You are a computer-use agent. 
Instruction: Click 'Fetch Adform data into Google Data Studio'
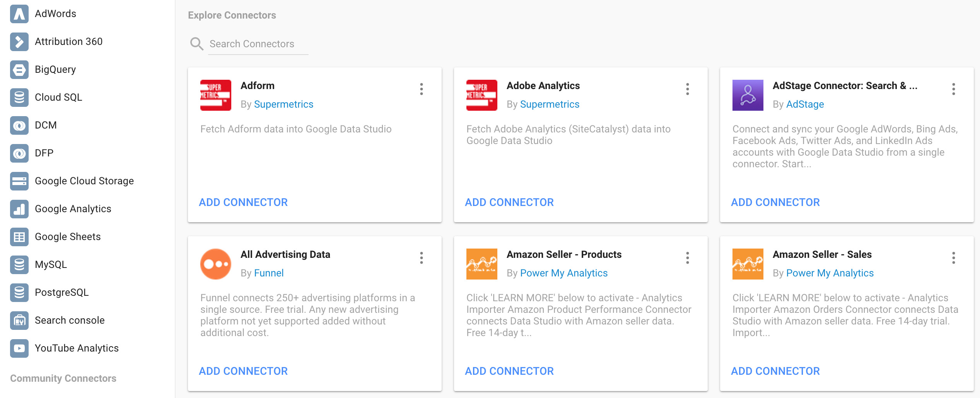click(296, 129)
